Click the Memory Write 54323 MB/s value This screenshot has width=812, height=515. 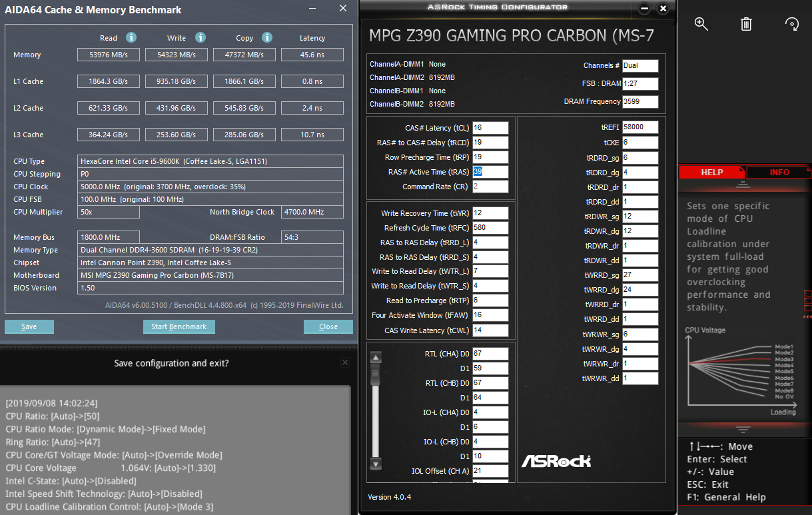[x=177, y=55]
